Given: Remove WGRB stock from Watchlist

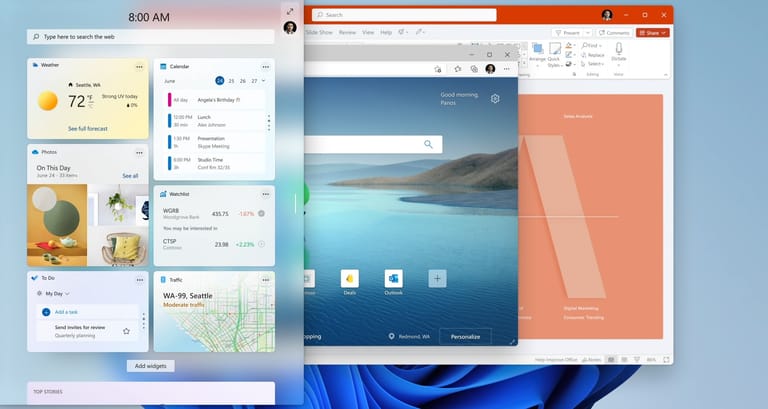Looking at the screenshot, I should point(262,214).
